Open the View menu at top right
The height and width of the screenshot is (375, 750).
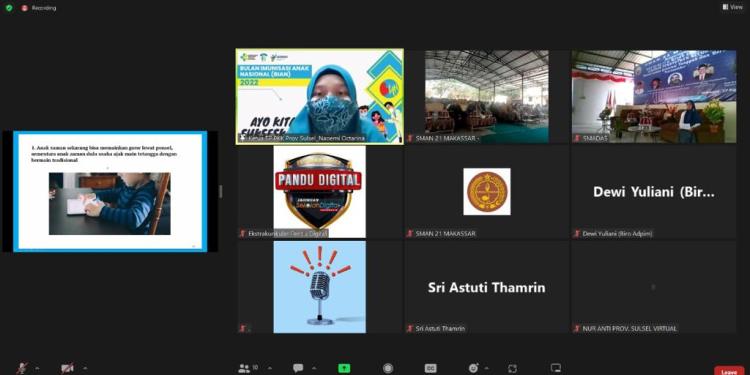(732, 7)
